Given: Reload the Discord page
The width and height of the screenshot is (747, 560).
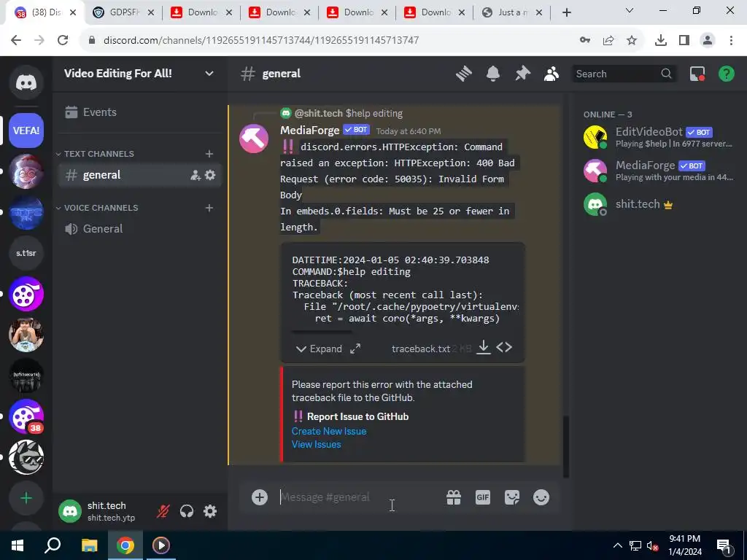Looking at the screenshot, I should click(63, 40).
